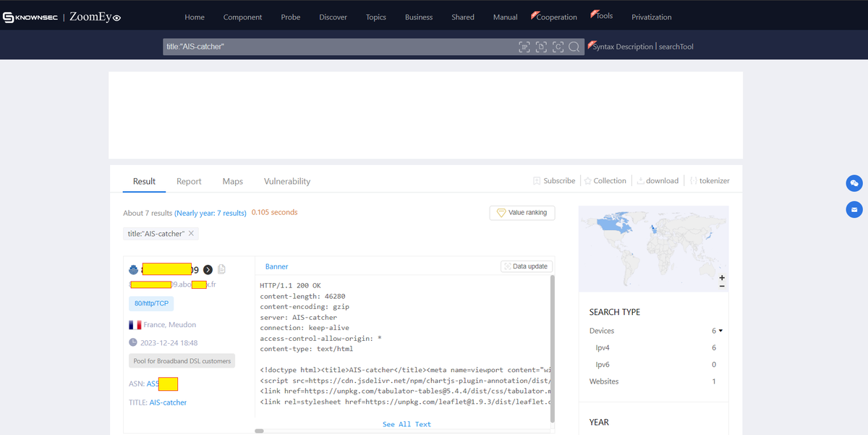
Task: Switch to the Maps tab
Action: 233,182
